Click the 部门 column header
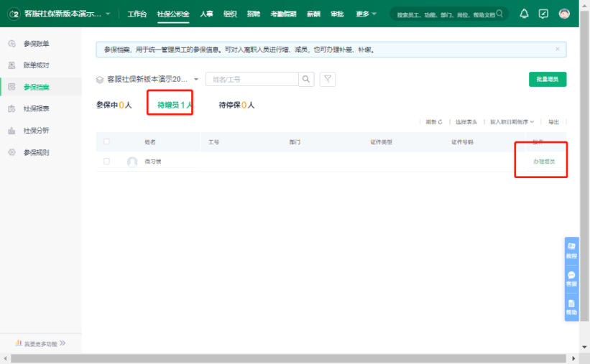The image size is (590, 364). 295,142
